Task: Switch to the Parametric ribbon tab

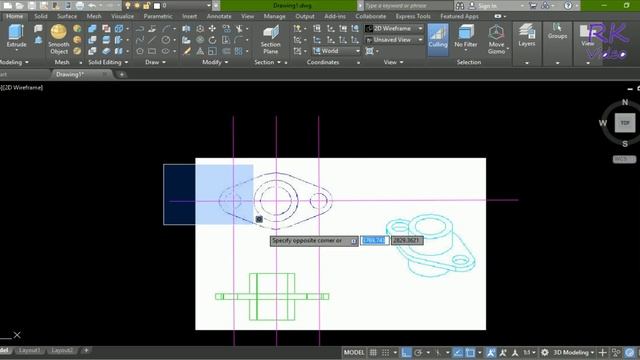Action: tap(158, 16)
